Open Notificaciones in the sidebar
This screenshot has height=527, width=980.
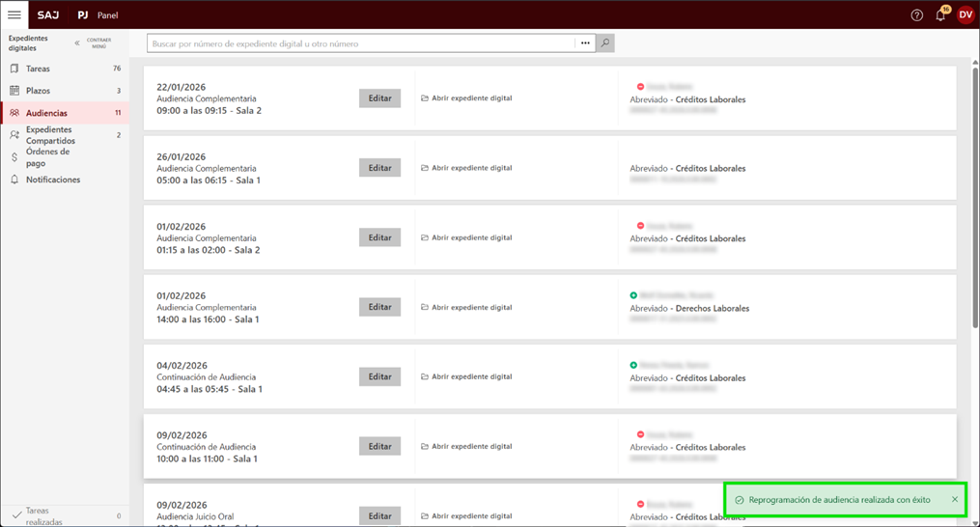click(x=53, y=180)
